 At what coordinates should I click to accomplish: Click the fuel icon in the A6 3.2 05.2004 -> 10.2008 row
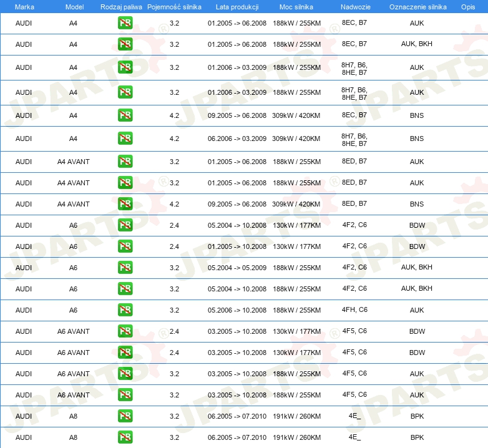125,289
